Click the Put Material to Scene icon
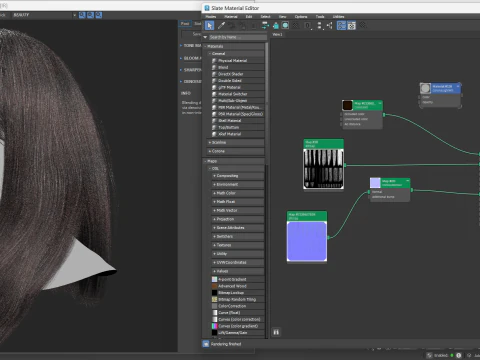Screen dimensions: 480x360 point(231,25)
